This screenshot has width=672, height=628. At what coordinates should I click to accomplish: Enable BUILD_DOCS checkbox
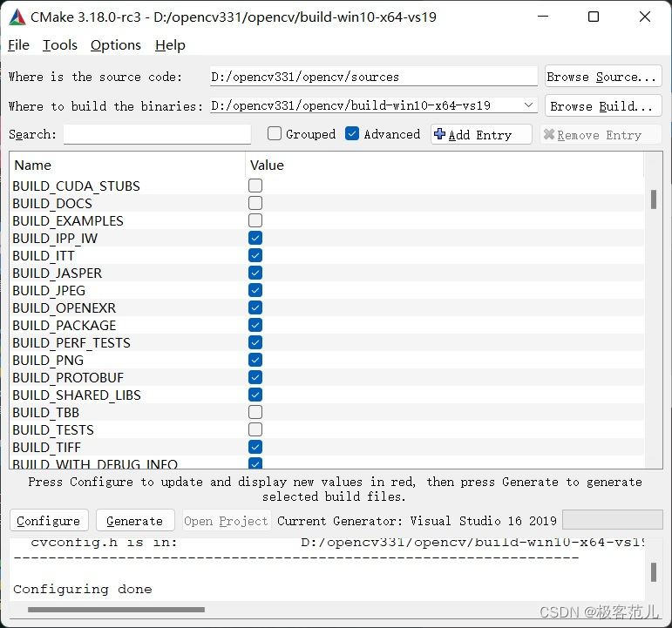[255, 203]
